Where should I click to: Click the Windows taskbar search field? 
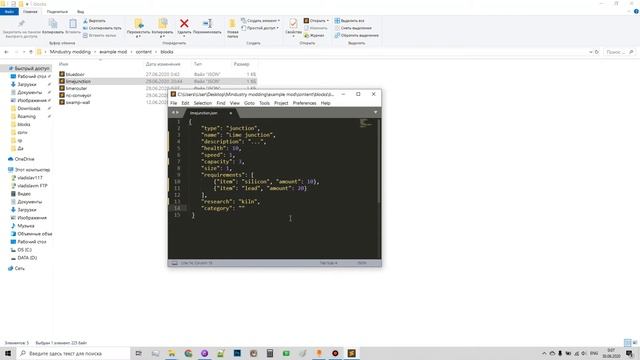73,353
